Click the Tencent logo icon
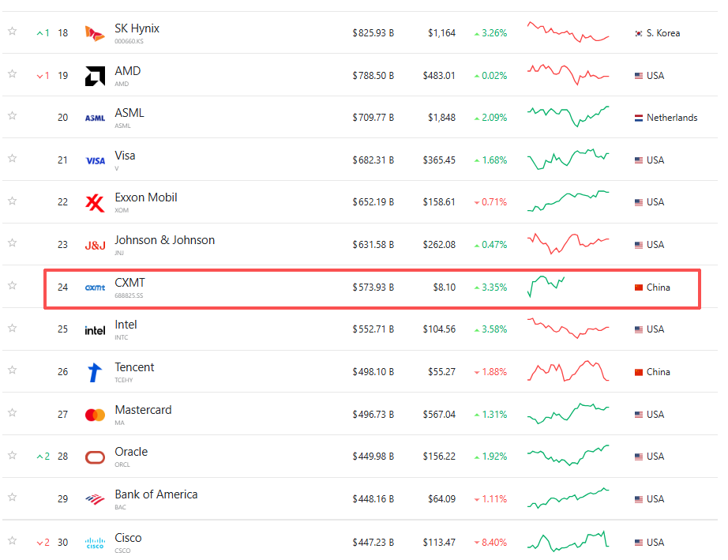 click(95, 372)
